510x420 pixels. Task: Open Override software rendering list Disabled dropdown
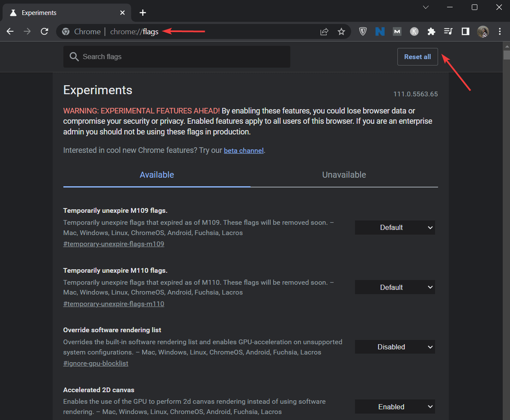click(394, 347)
